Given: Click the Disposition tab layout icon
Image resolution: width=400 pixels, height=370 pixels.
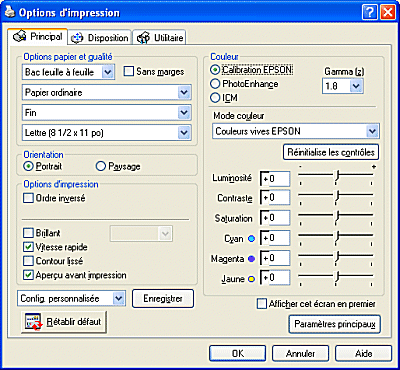Looking at the screenshot, I should click(77, 38).
